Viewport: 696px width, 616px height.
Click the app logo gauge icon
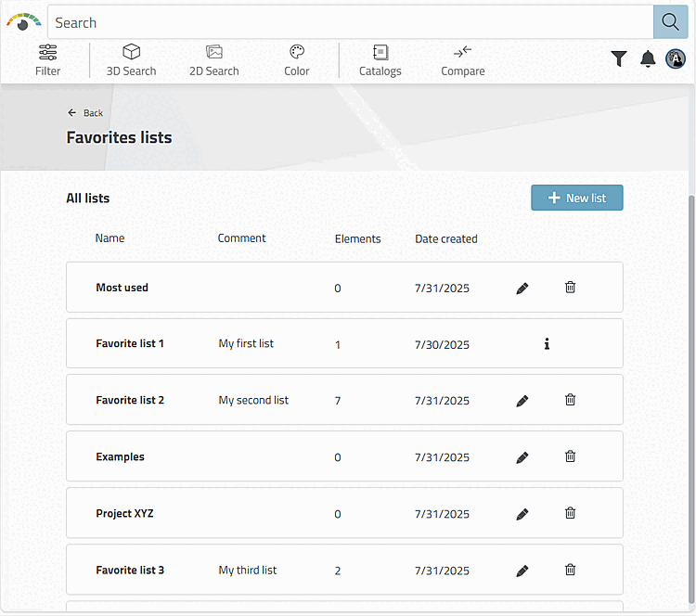pos(23,21)
